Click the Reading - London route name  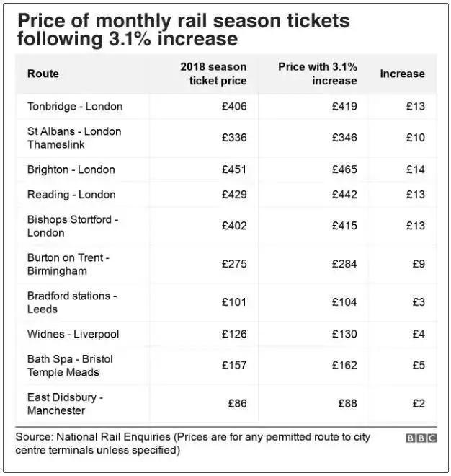point(71,194)
